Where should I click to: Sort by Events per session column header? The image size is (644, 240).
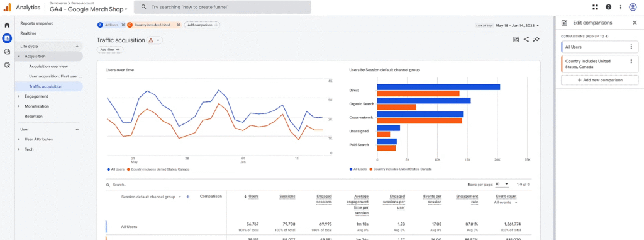(432, 199)
